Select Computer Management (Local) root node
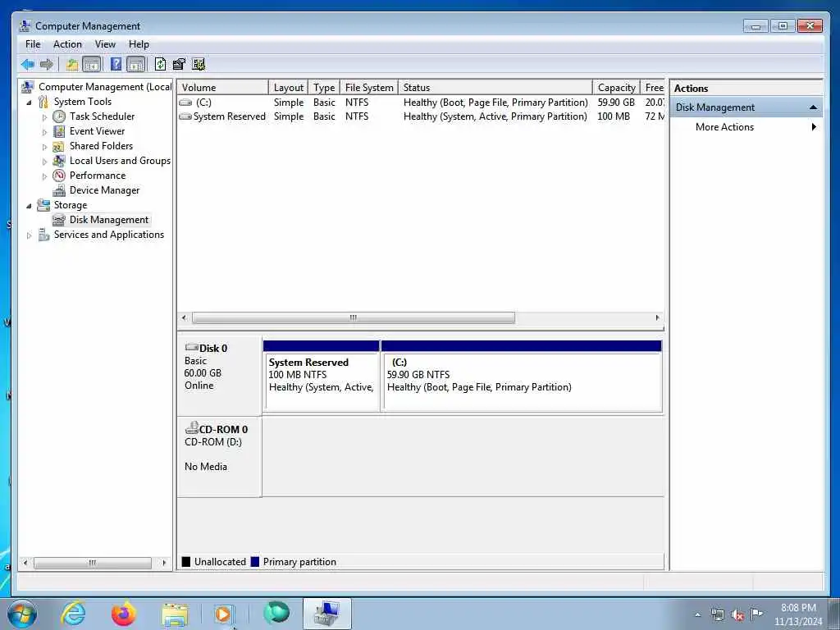Viewport: 840px width, 630px height. tap(104, 87)
